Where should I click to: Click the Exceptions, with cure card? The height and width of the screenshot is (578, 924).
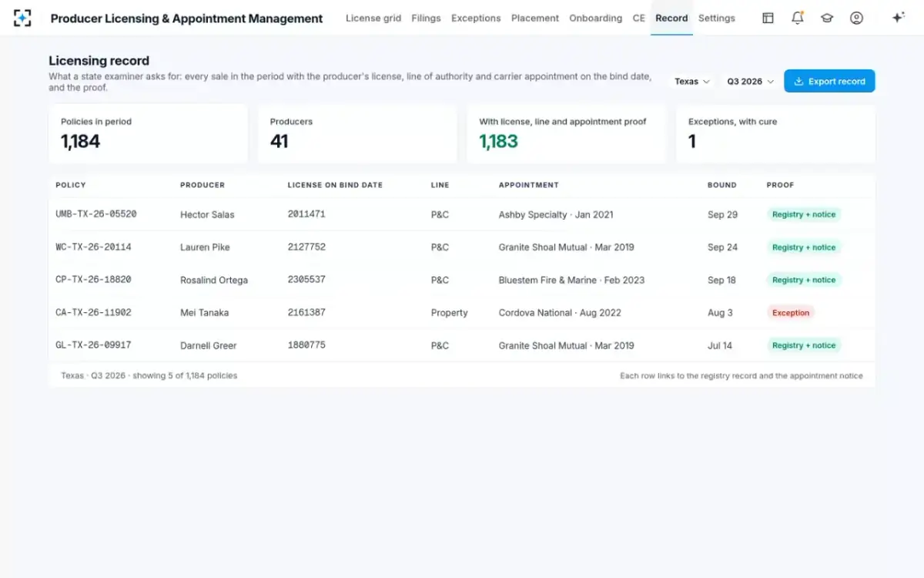[775, 134]
